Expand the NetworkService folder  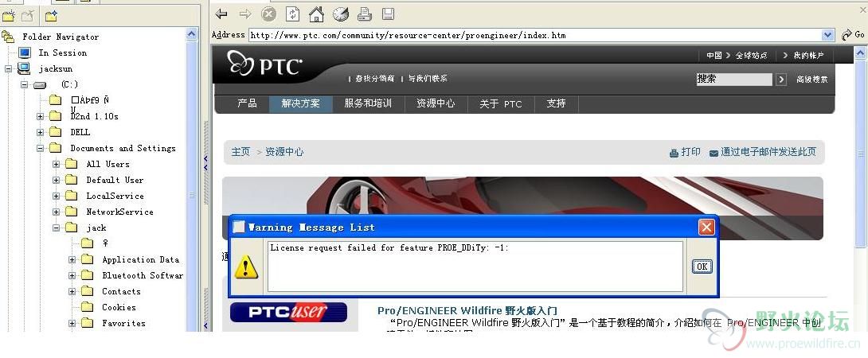(57, 212)
